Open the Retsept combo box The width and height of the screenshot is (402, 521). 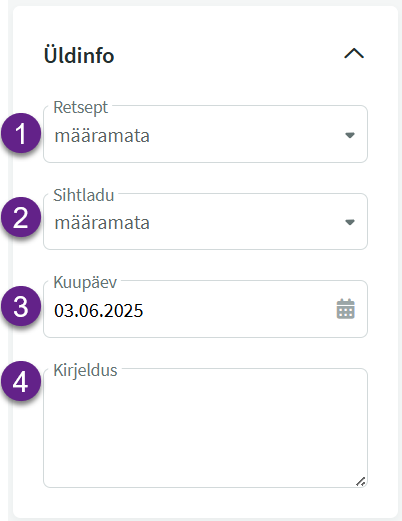205,134
